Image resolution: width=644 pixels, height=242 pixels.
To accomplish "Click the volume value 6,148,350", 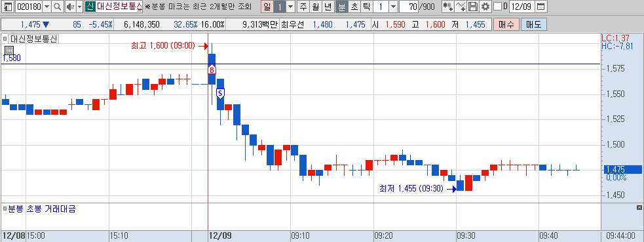I will tap(142, 24).
